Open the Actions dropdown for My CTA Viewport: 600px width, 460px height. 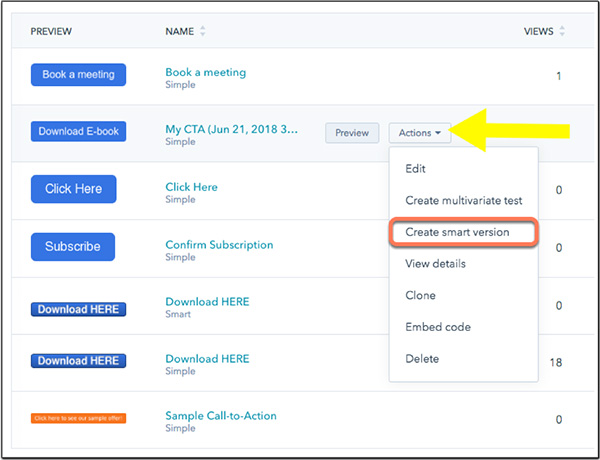tap(420, 133)
